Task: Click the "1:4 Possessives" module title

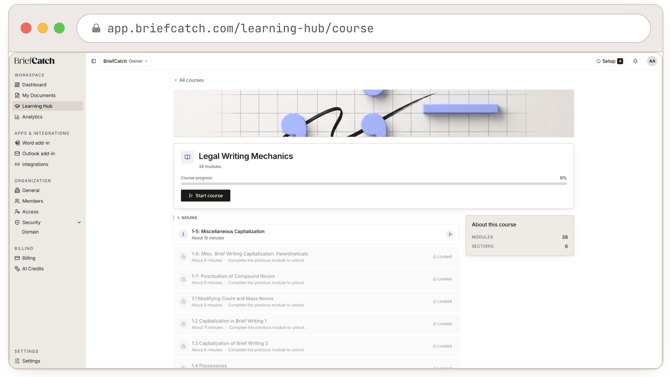Action: [209, 366]
